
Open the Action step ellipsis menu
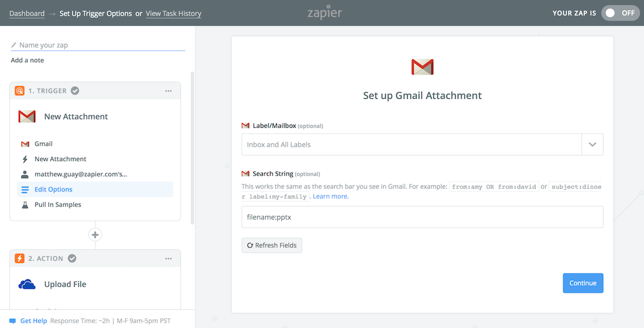(169, 258)
